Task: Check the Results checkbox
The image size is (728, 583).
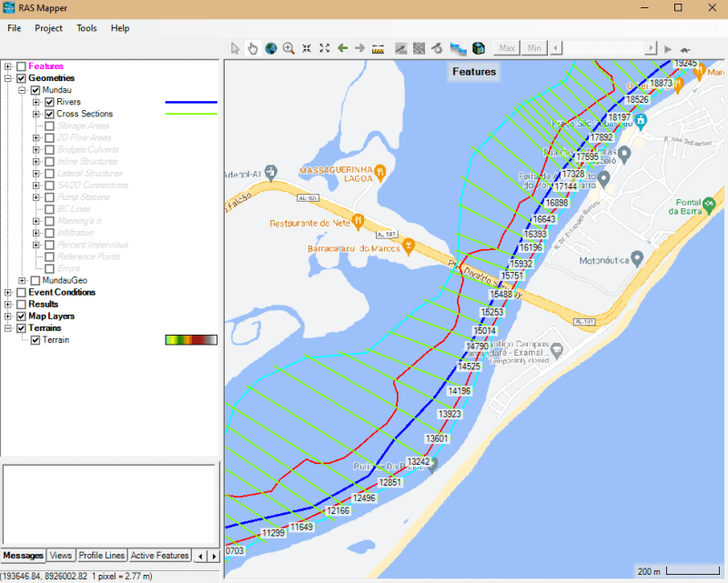Action: pyautogui.click(x=21, y=305)
